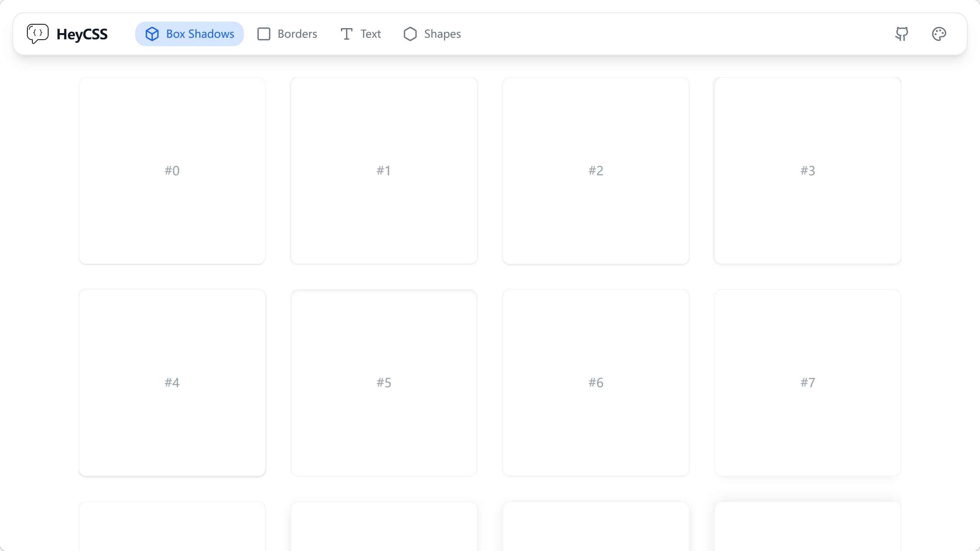Viewport: 980px width, 551px height.
Task: Select box shadow card #4
Action: (172, 383)
